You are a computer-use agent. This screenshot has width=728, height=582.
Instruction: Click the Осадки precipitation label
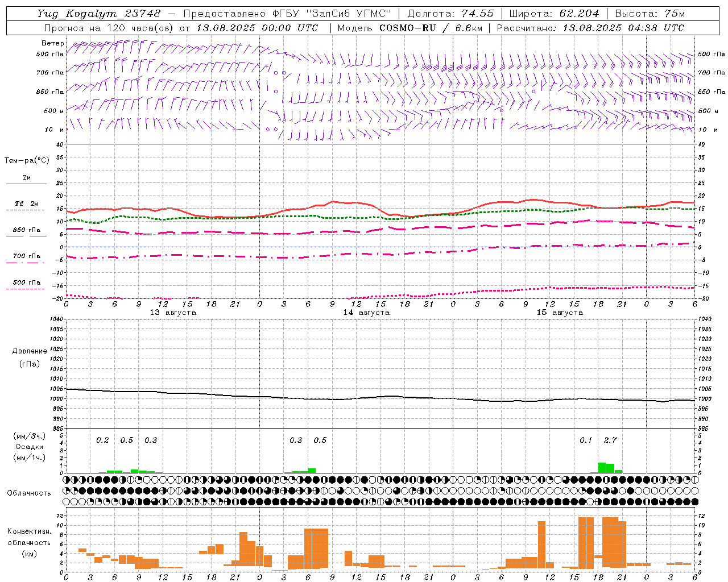(30, 447)
